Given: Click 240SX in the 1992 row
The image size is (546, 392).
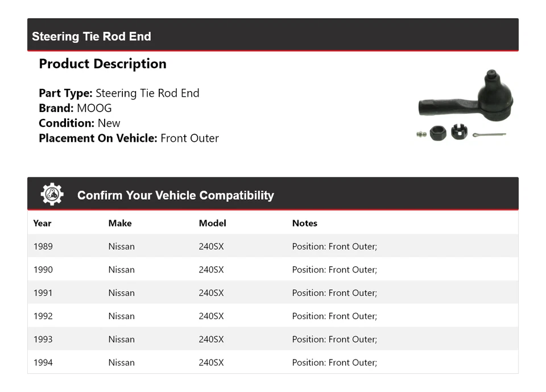Looking at the screenshot, I should tap(211, 316).
